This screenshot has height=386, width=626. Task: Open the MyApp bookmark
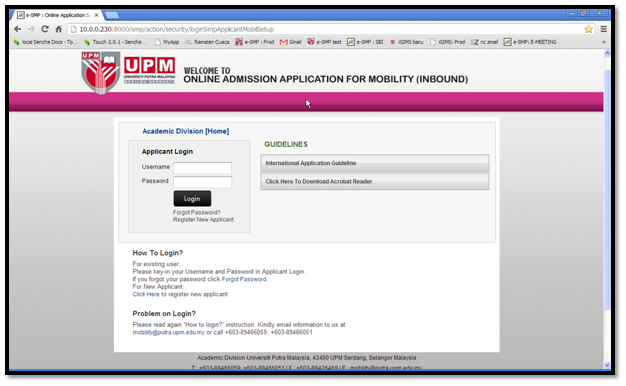pos(167,42)
